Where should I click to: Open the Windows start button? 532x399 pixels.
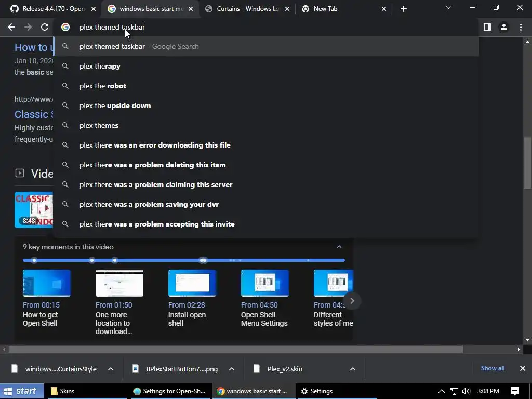pyautogui.click(x=22, y=391)
